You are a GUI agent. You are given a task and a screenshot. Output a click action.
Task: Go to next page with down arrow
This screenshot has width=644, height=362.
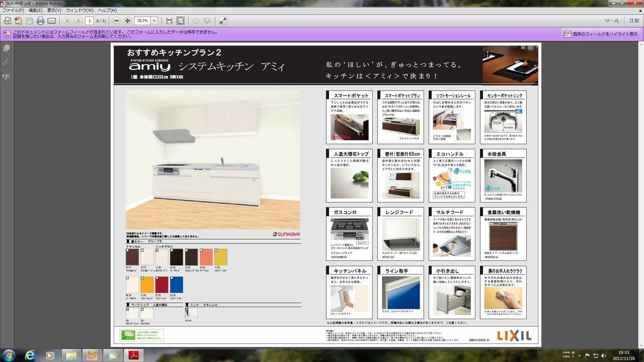point(78,21)
